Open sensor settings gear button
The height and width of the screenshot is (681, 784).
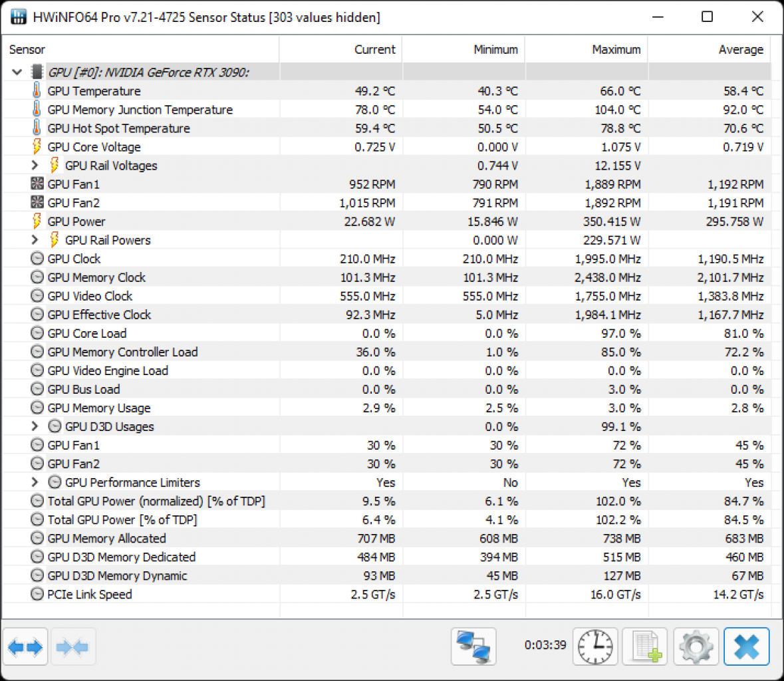tap(696, 646)
